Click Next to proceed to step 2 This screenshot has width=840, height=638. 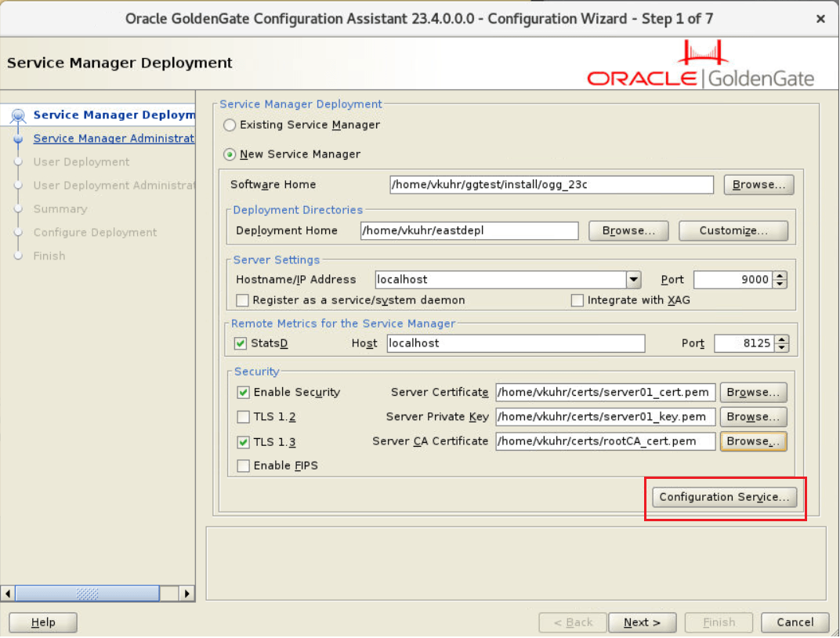coord(642,622)
